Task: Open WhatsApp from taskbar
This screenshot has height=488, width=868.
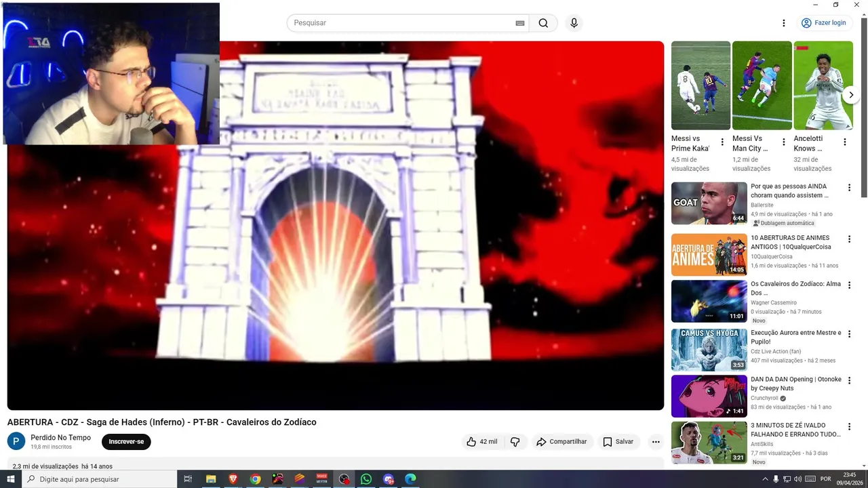Action: click(x=366, y=479)
